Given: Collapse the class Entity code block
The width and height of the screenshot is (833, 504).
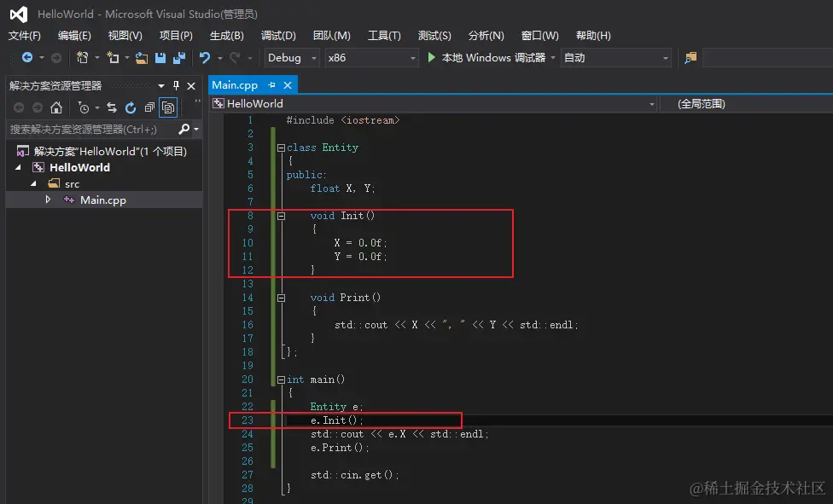Looking at the screenshot, I should point(281,148).
